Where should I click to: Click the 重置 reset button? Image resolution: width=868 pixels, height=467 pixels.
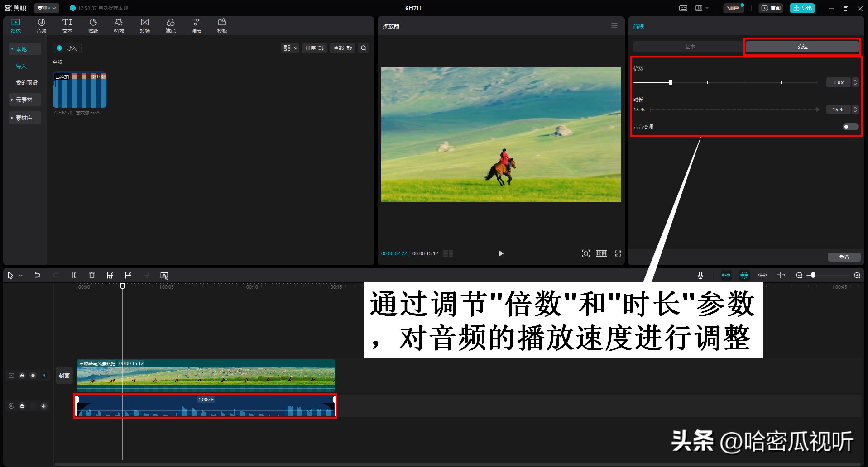pos(844,257)
